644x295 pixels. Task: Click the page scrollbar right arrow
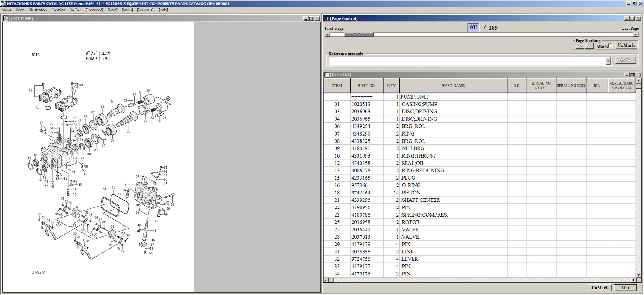pyautogui.click(x=636, y=35)
